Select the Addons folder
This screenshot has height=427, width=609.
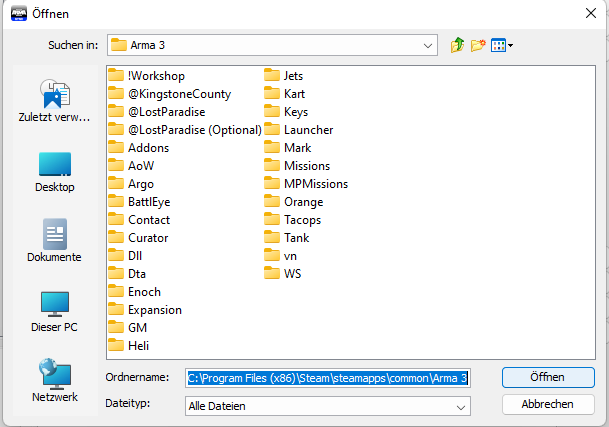(x=139, y=148)
